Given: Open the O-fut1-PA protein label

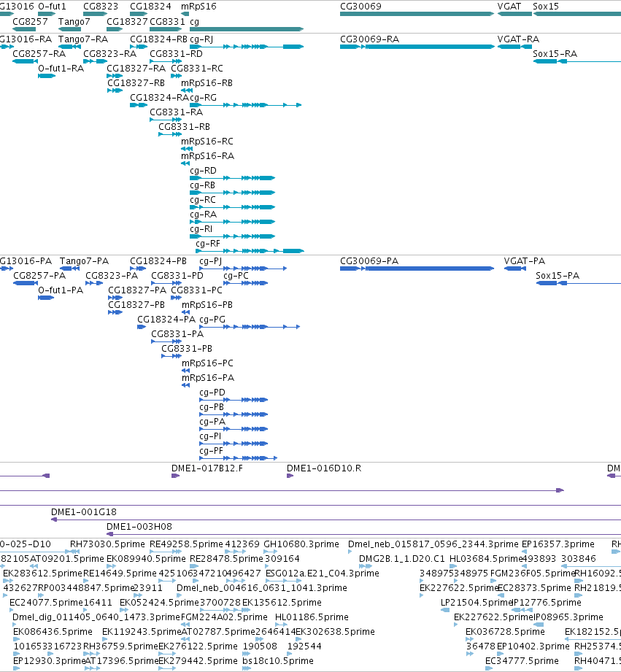Looking at the screenshot, I should tap(61, 290).
